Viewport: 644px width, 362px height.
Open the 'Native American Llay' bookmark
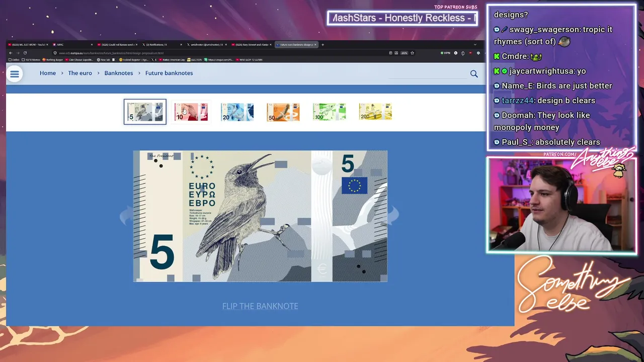tap(173, 60)
